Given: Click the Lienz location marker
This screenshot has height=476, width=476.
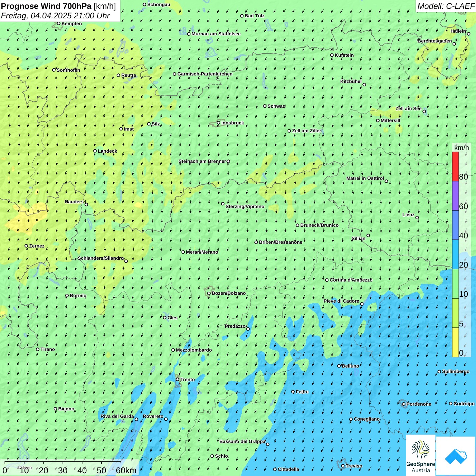Looking at the screenshot, I should (x=417, y=218).
